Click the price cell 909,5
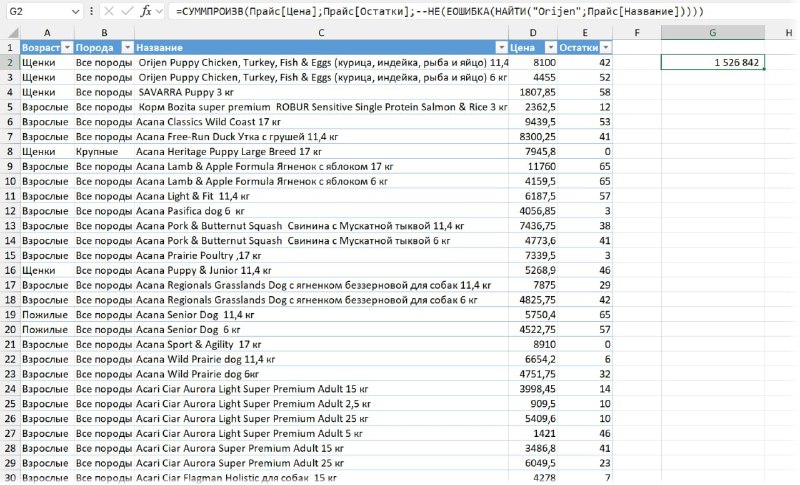 pos(533,403)
